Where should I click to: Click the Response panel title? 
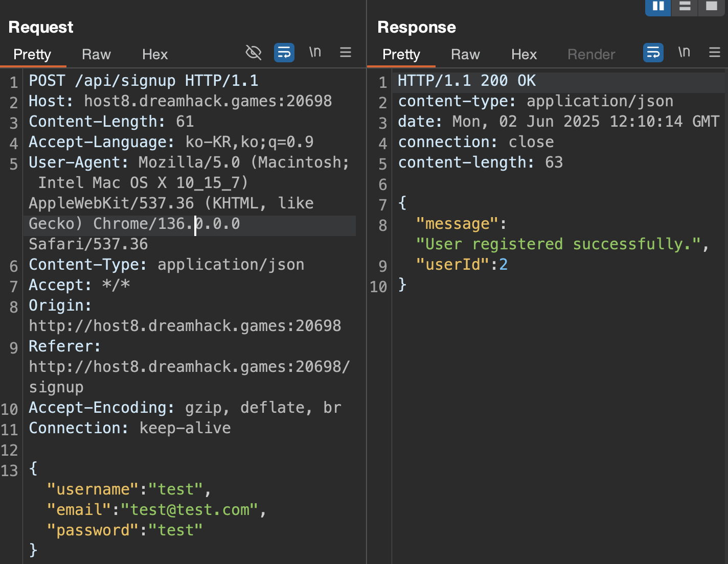pyautogui.click(x=417, y=27)
